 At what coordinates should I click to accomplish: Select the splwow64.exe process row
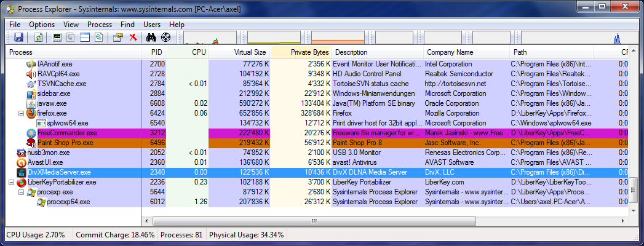317,123
